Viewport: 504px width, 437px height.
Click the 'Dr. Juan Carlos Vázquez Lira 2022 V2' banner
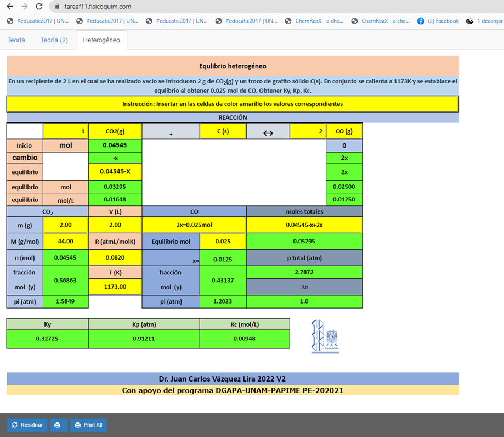tap(233, 379)
